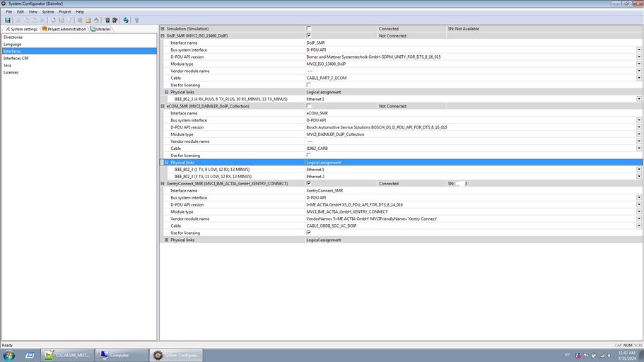
Task: Collapse the DoIP_SMR interface node
Action: point(162,36)
